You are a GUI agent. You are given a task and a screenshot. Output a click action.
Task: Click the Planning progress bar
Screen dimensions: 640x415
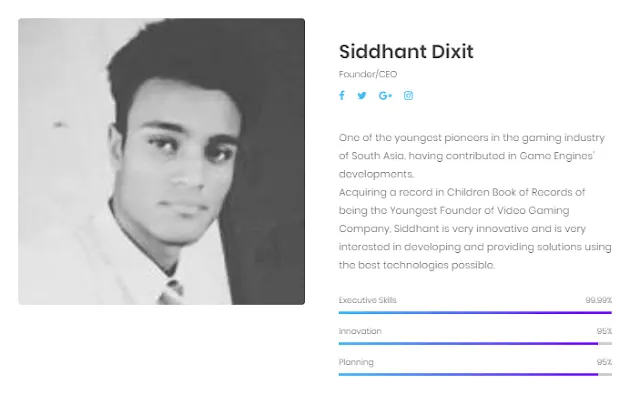(475, 374)
